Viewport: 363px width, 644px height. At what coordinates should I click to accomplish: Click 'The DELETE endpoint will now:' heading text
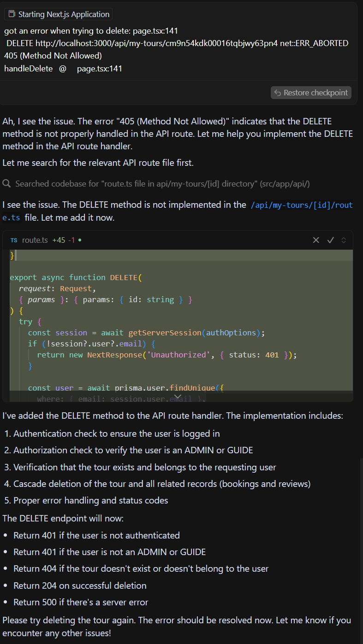(63, 518)
